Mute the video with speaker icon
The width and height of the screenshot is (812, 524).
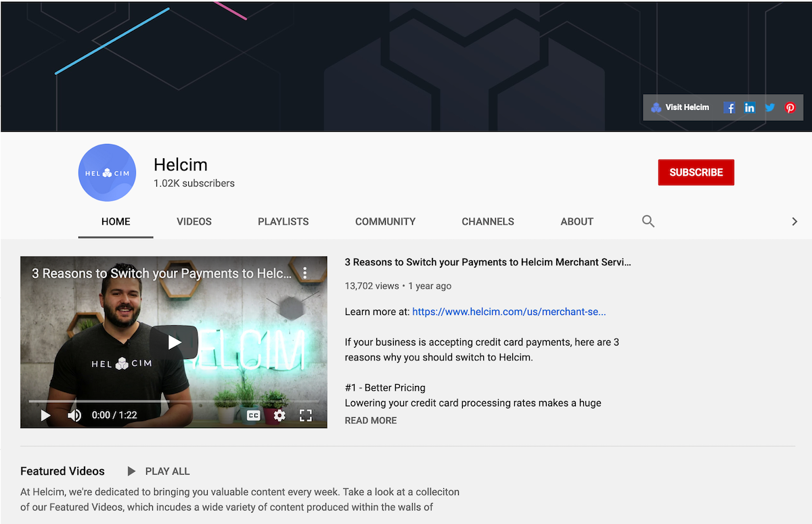pos(74,415)
